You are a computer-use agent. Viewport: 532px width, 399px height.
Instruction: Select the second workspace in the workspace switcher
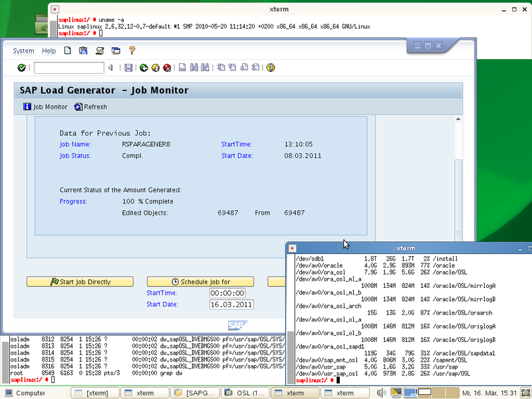coord(424,392)
